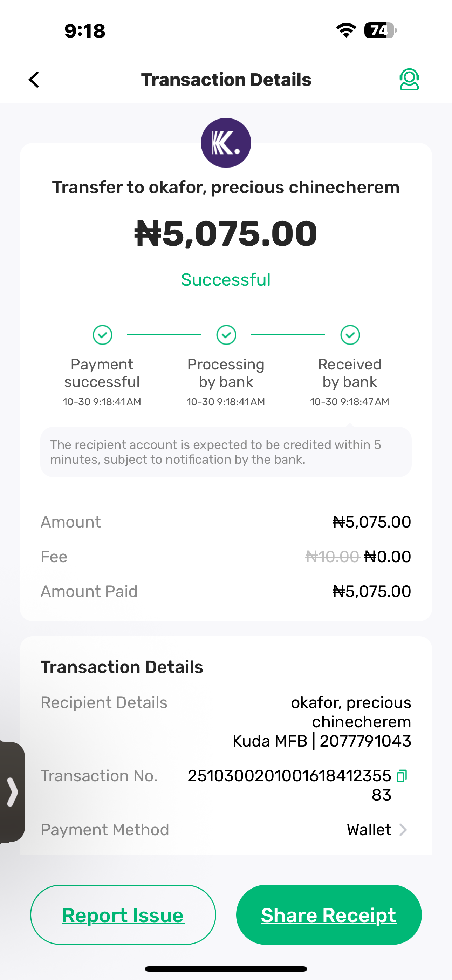Tap the crossed-out ₦10.00 fee
The height and width of the screenshot is (980, 452).
coord(332,557)
